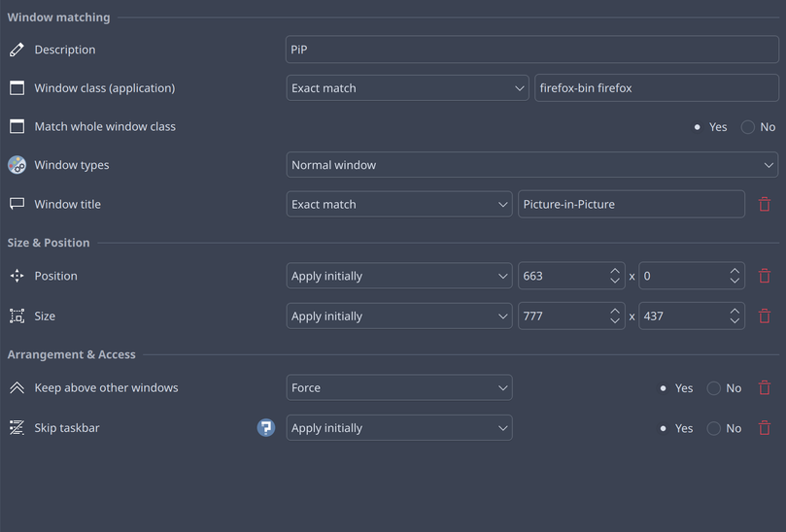This screenshot has height=532, width=786.
Task: Expand the Window types dropdown
Action: coord(531,165)
